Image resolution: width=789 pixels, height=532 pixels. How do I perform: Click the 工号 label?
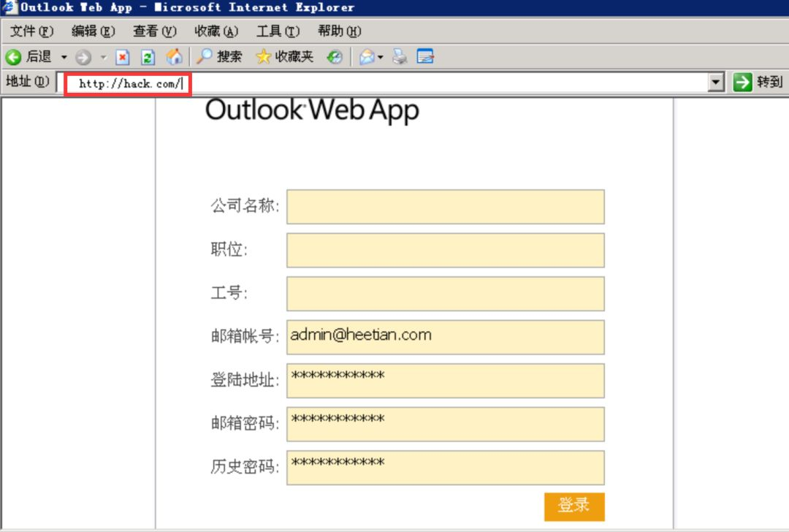click(229, 292)
